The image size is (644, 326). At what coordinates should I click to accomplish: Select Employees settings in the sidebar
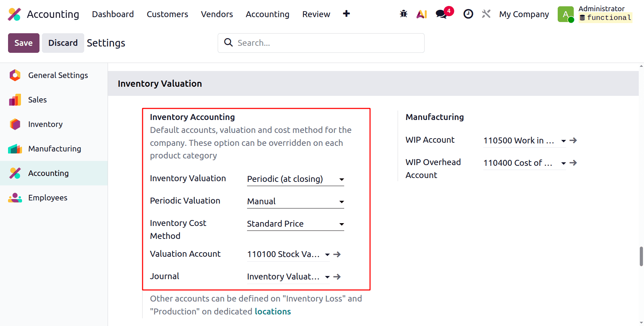[x=54, y=198]
